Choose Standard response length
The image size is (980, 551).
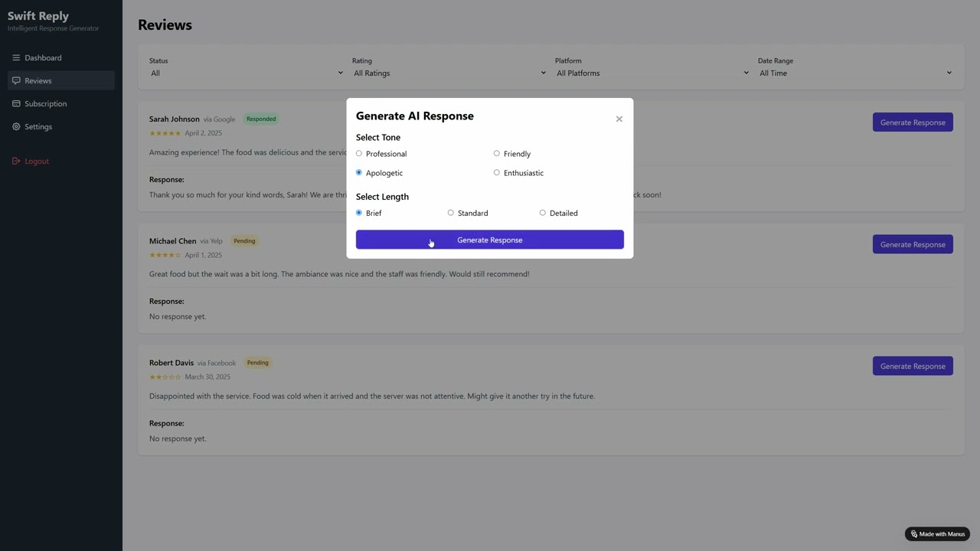click(451, 213)
